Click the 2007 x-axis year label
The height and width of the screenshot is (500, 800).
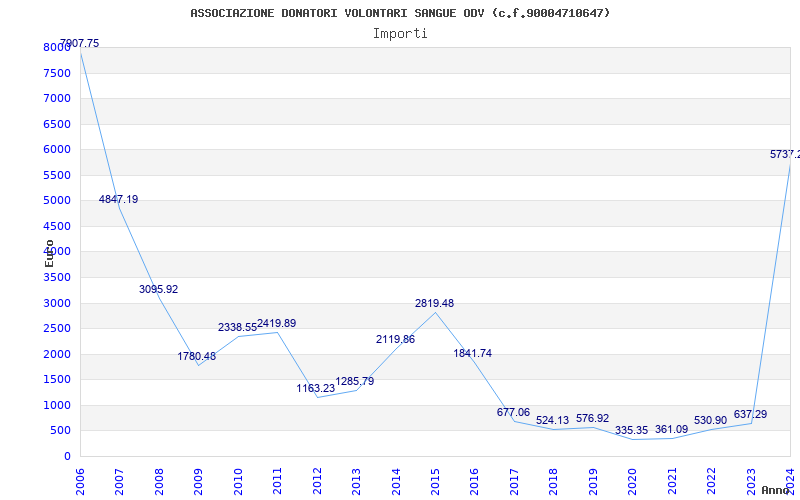pyautogui.click(x=119, y=482)
